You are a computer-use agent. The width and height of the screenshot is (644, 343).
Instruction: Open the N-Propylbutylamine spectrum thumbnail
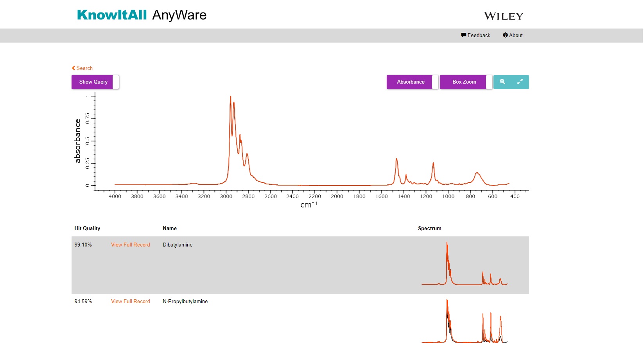tap(464, 321)
